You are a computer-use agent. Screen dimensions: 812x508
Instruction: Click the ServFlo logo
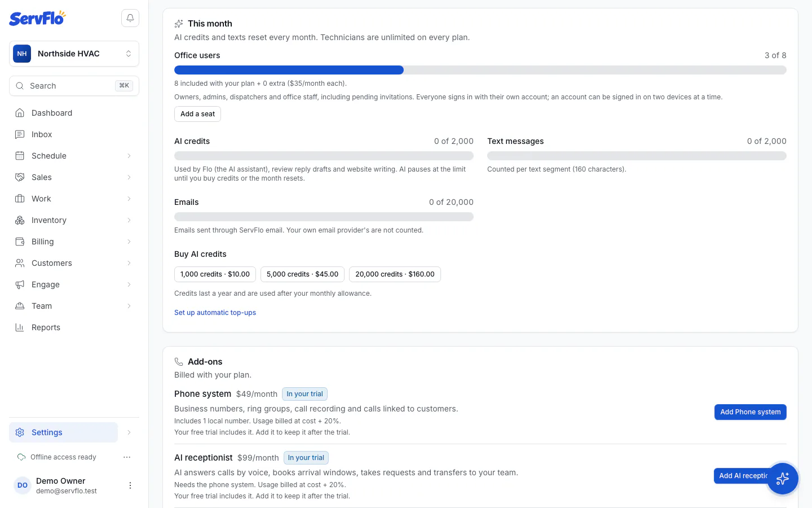point(37,18)
